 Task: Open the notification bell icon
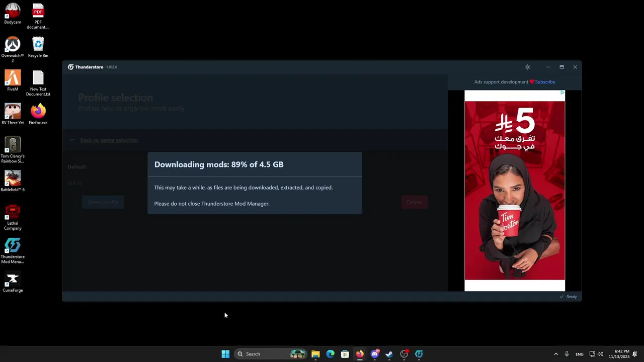point(635,354)
